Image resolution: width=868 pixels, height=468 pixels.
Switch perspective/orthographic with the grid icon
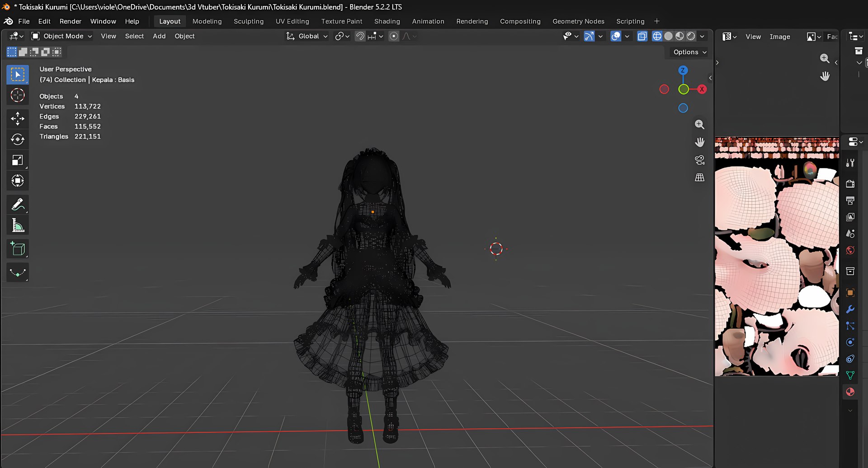click(699, 178)
